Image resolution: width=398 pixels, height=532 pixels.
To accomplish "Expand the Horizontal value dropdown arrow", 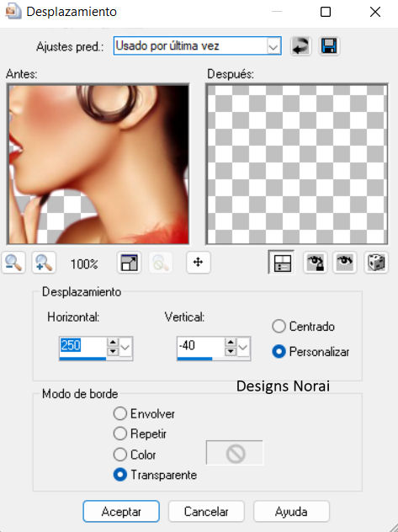I will [125, 347].
